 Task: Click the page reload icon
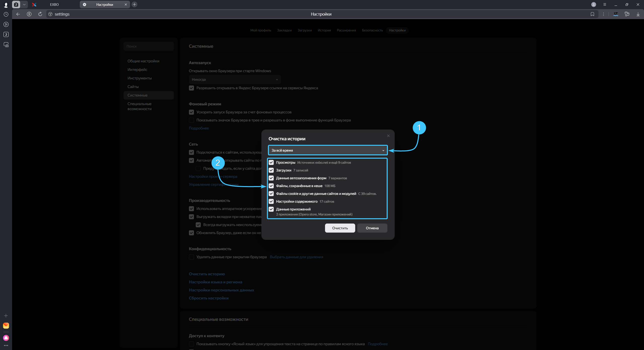click(x=40, y=14)
